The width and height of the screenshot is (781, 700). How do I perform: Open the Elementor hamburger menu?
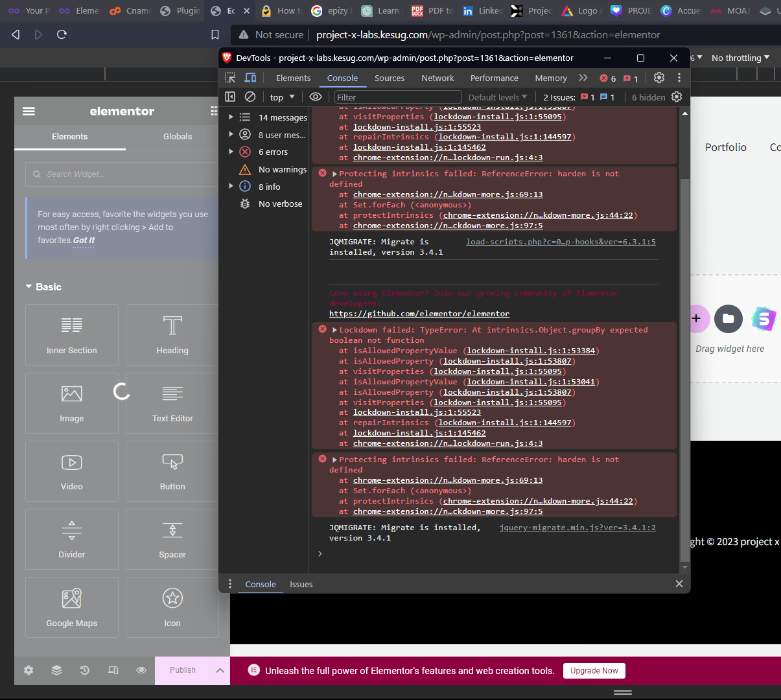[x=29, y=111]
